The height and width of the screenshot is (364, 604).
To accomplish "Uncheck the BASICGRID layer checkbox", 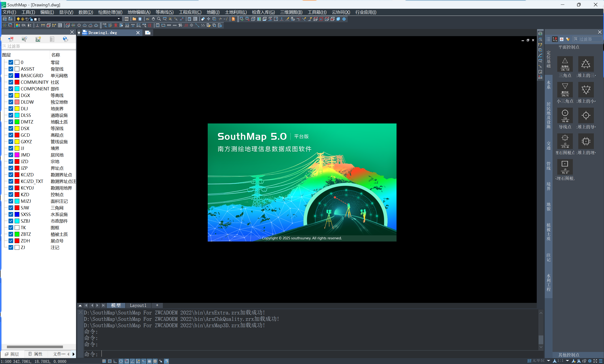I will [x=11, y=76].
